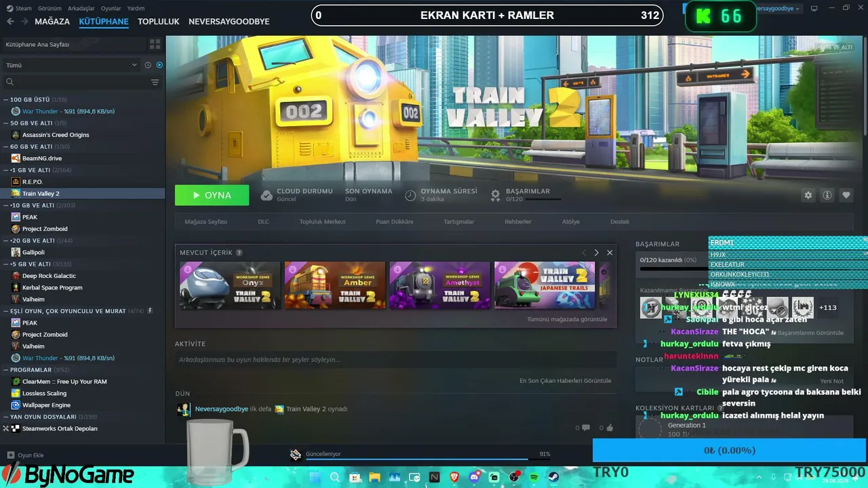The width and height of the screenshot is (868, 488).
Task: Select Steamworks Ortak Depoları entry
Action: coord(60,428)
